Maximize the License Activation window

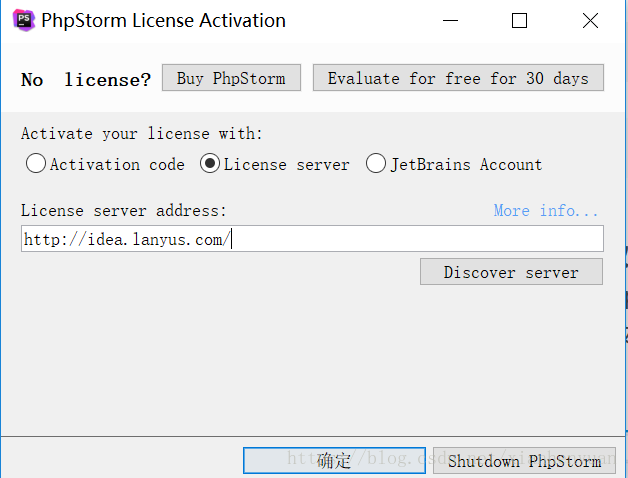click(519, 20)
